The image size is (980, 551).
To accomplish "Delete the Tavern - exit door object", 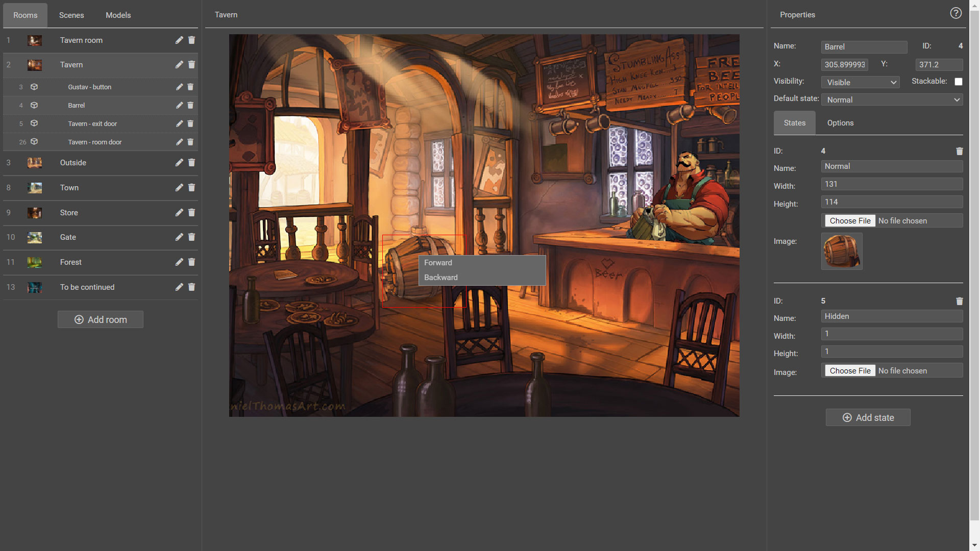I will pos(190,124).
